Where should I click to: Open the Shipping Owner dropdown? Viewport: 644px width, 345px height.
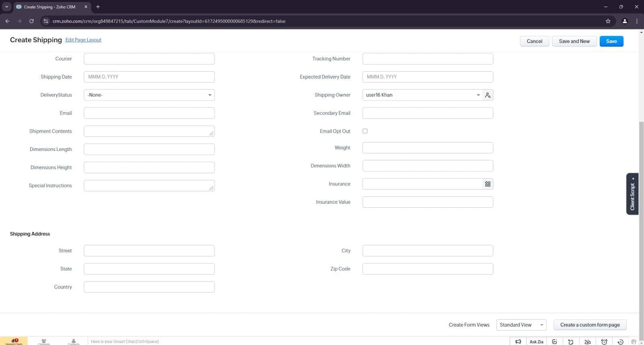422,95
